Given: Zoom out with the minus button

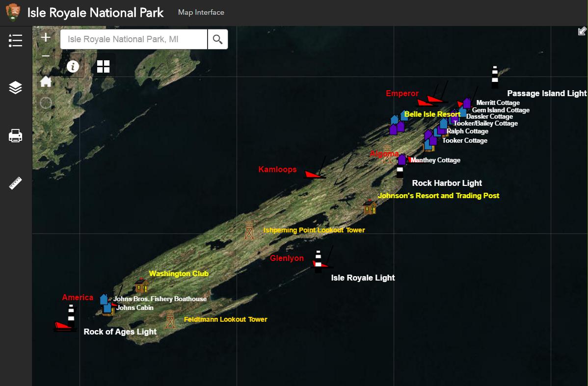Looking at the screenshot, I should click(46, 56).
